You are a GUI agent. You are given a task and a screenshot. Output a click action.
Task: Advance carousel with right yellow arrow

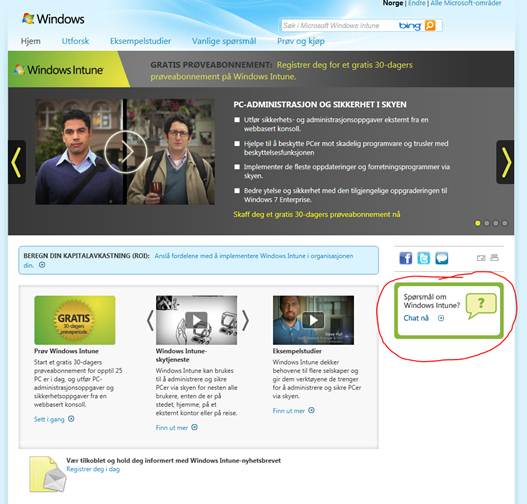pyautogui.click(x=505, y=162)
